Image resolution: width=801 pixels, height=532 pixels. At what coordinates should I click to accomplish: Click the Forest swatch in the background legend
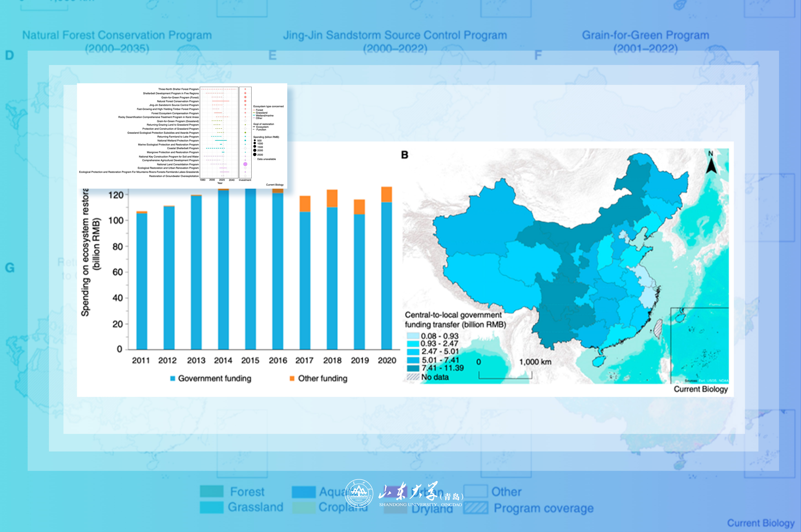click(211, 491)
